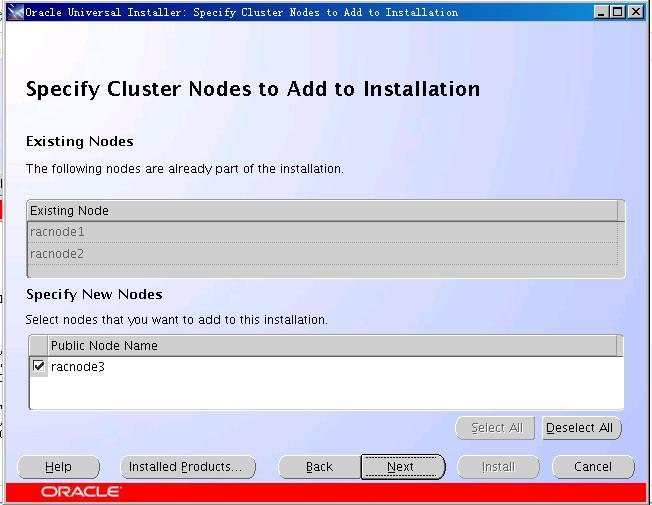652x505 pixels.
Task: Click the Oracle logo in the footer
Action: [81, 492]
